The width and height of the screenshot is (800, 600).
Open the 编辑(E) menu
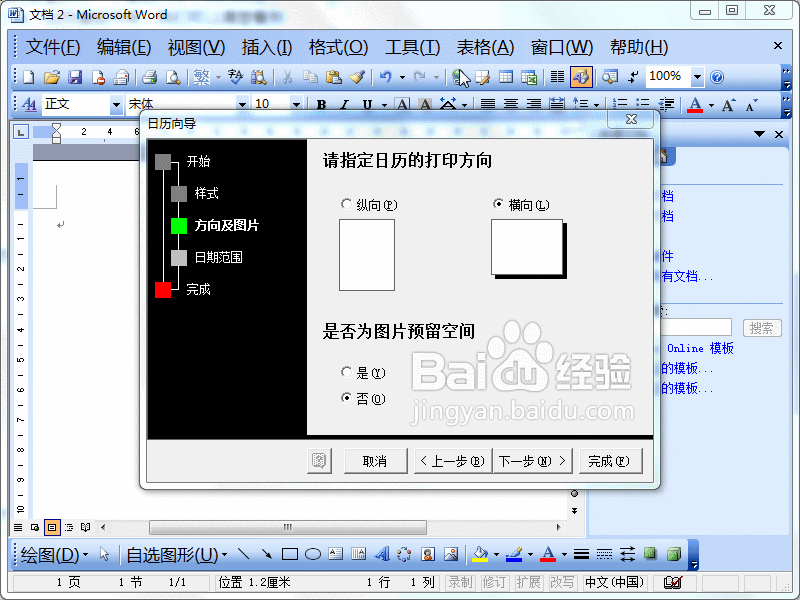[x=124, y=47]
